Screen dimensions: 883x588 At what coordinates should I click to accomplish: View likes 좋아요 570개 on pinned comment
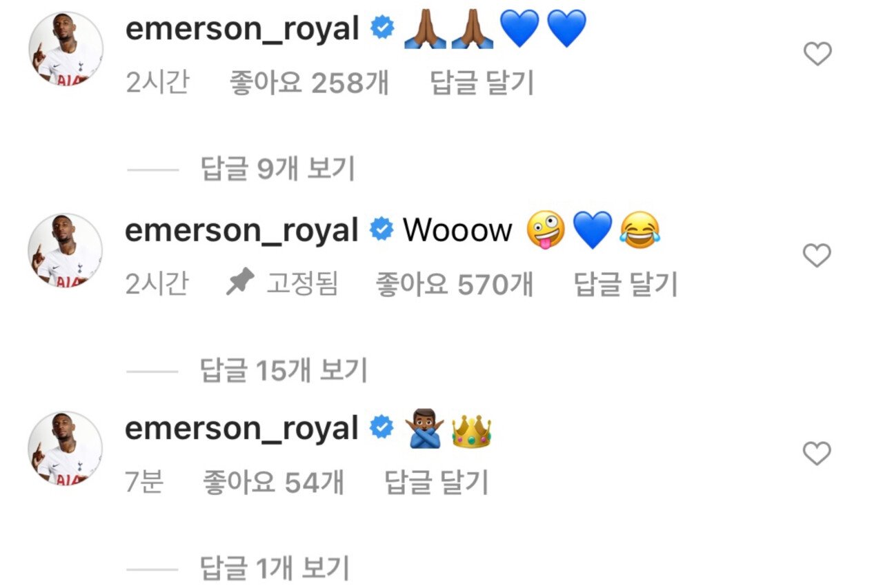(454, 284)
